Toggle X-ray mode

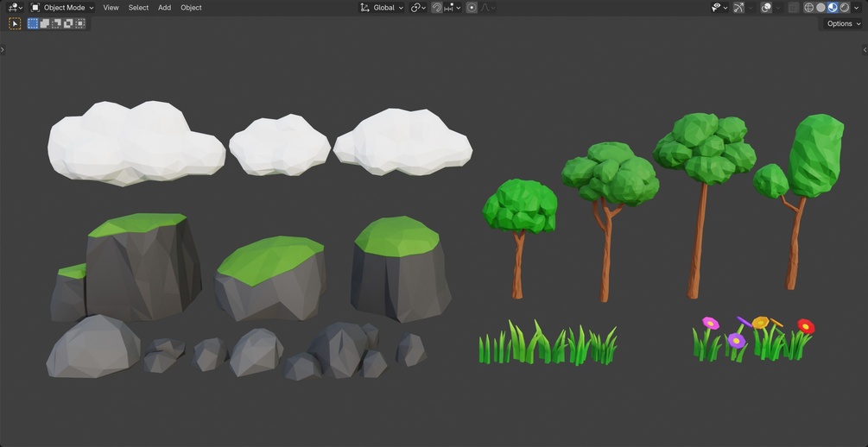pyautogui.click(x=793, y=8)
